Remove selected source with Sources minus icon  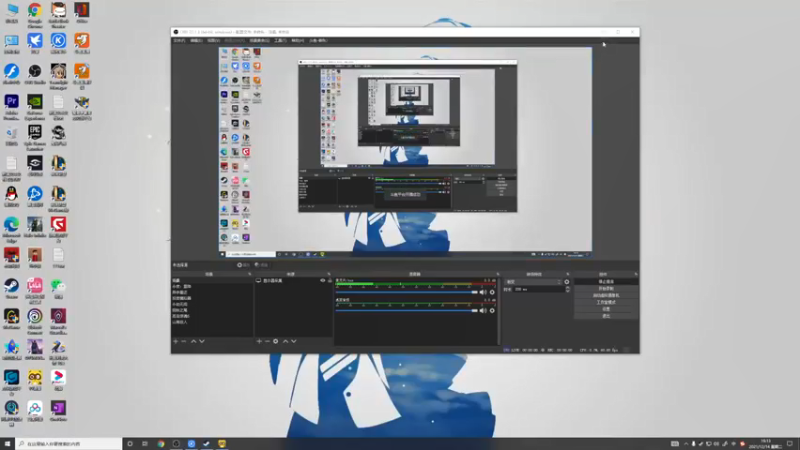pyautogui.click(x=267, y=341)
